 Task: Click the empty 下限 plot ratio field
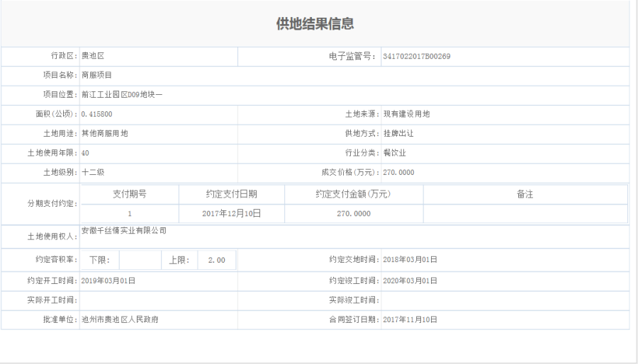click(x=140, y=260)
